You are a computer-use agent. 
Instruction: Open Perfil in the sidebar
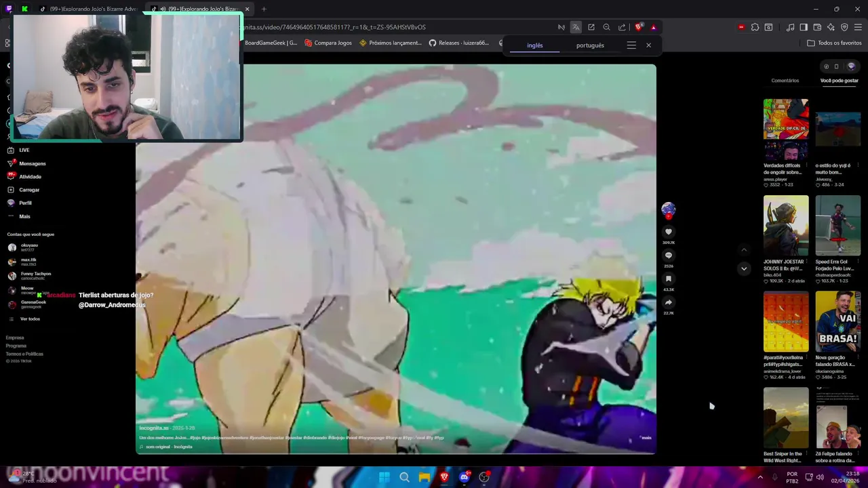20,203
